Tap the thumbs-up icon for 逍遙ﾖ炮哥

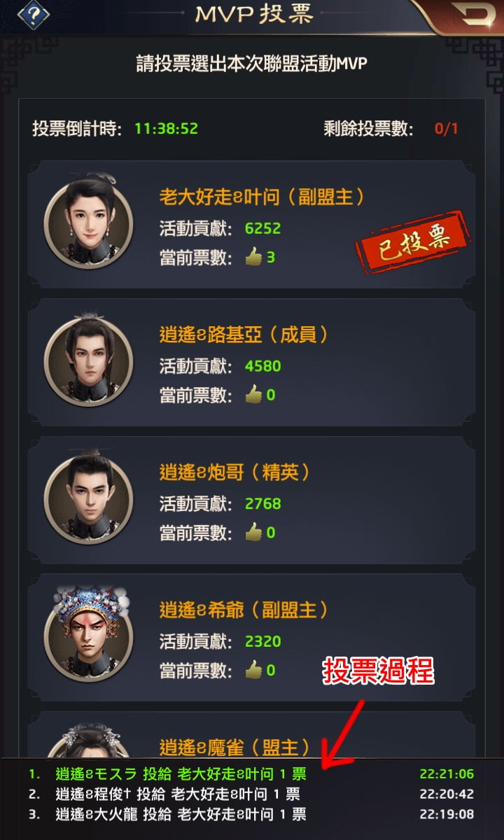253,533
